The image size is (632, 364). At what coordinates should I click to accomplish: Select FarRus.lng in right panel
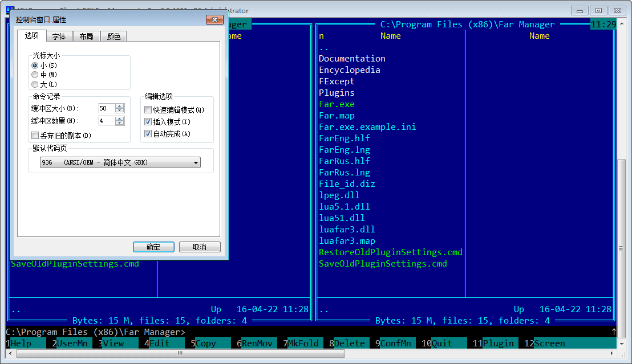tap(344, 173)
